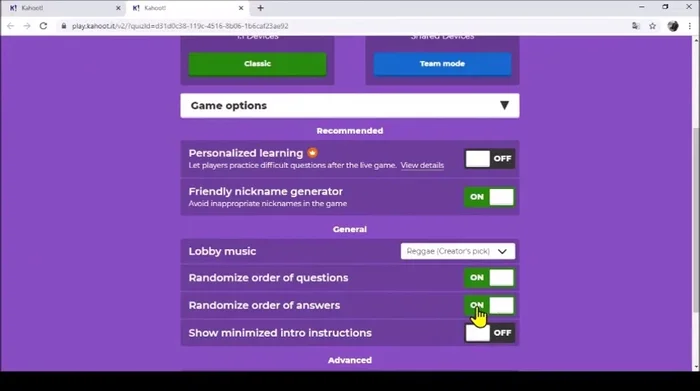Open the browser profile avatar

pyautogui.click(x=673, y=26)
